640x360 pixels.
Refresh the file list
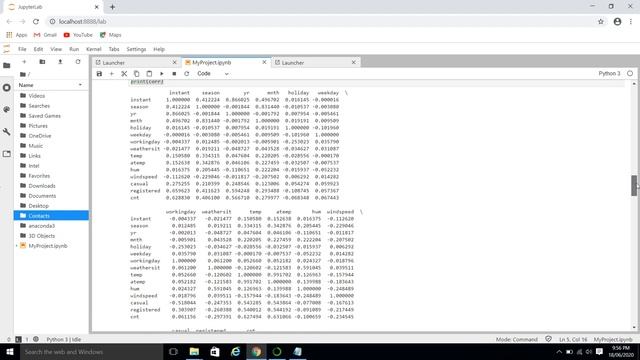pyautogui.click(x=78, y=62)
